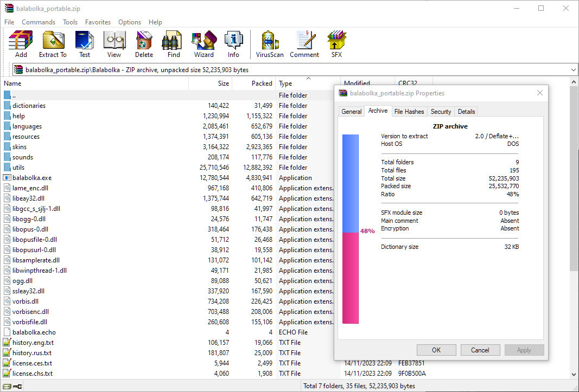Select the ogg.dll file name
Screen dimensions: 579x392
[x=23, y=281]
